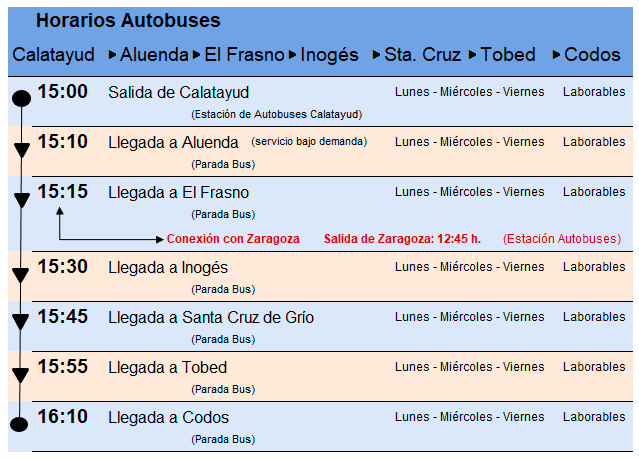Click the triangle arrow before Aluenda in header

[x=112, y=55]
